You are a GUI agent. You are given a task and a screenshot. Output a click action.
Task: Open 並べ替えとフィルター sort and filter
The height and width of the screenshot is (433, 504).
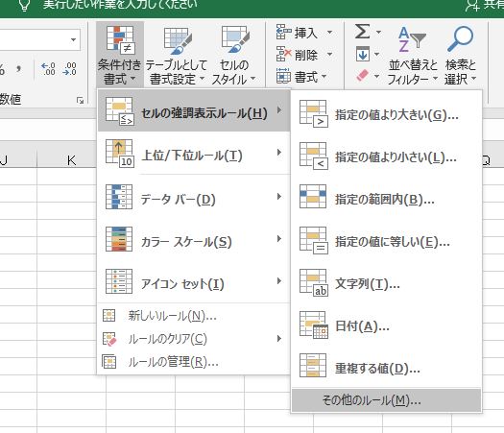click(x=413, y=55)
